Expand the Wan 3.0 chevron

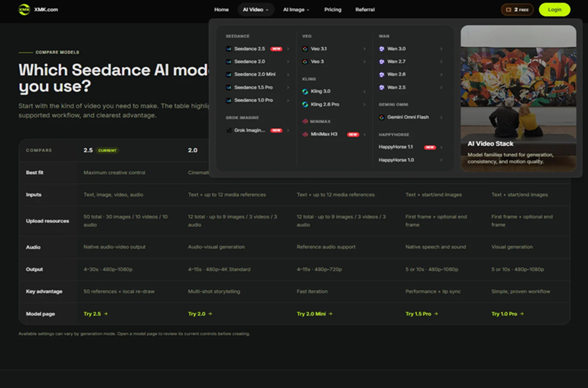(441, 49)
